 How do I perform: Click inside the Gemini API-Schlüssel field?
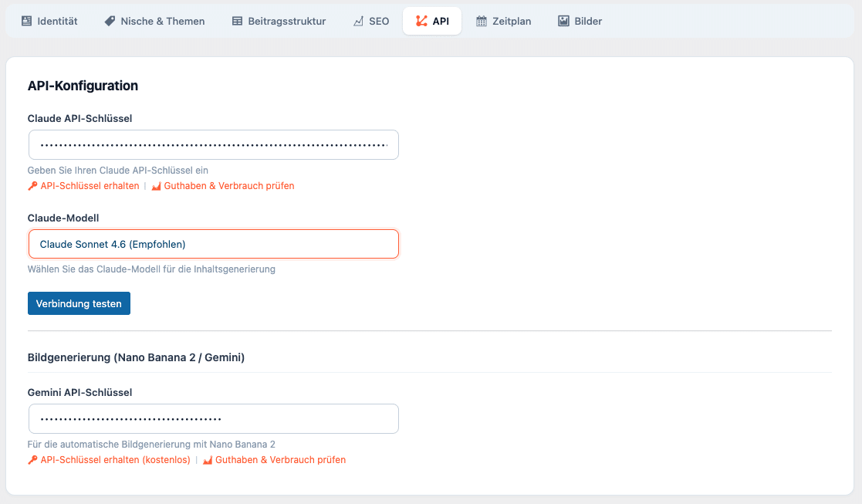point(213,418)
